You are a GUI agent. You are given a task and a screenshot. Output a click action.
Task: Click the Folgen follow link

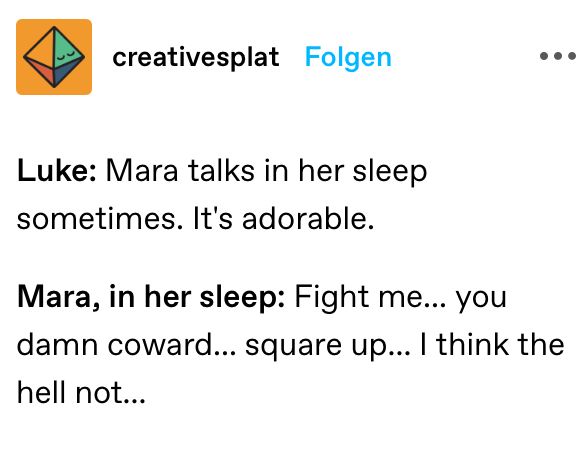[x=348, y=58]
